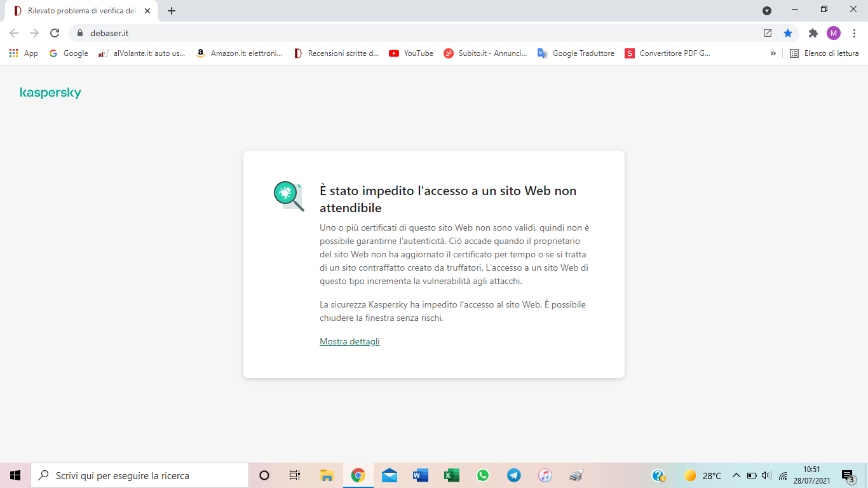Click the magnifier bug warning icon
868x488 pixels.
(289, 196)
